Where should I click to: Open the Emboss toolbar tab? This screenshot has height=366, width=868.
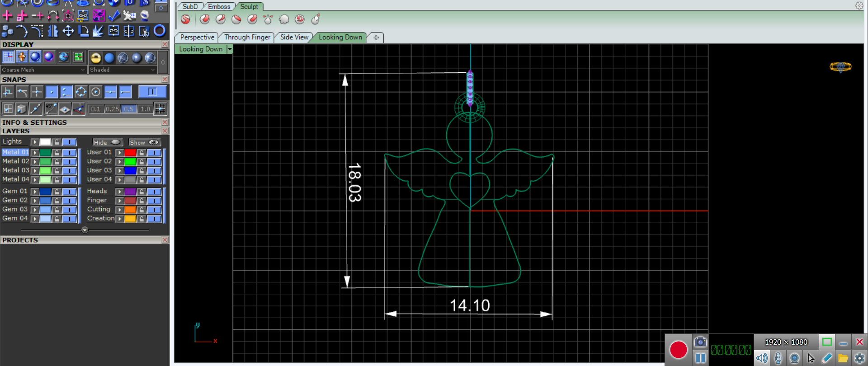point(219,6)
